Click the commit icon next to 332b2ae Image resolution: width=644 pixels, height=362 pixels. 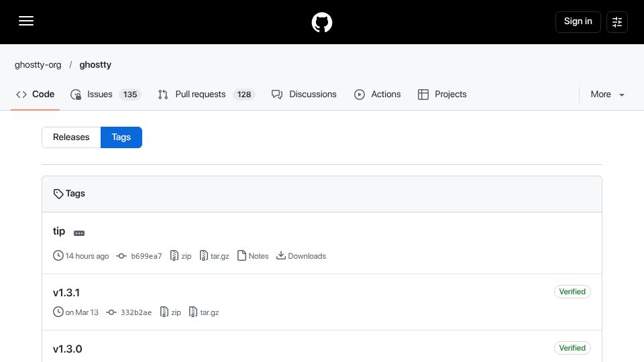pyautogui.click(x=111, y=312)
